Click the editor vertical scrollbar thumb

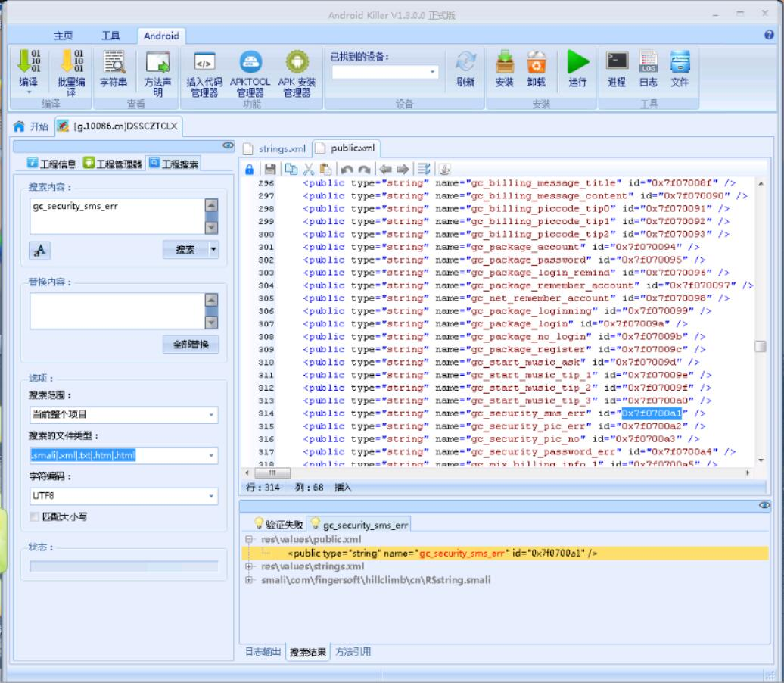761,346
